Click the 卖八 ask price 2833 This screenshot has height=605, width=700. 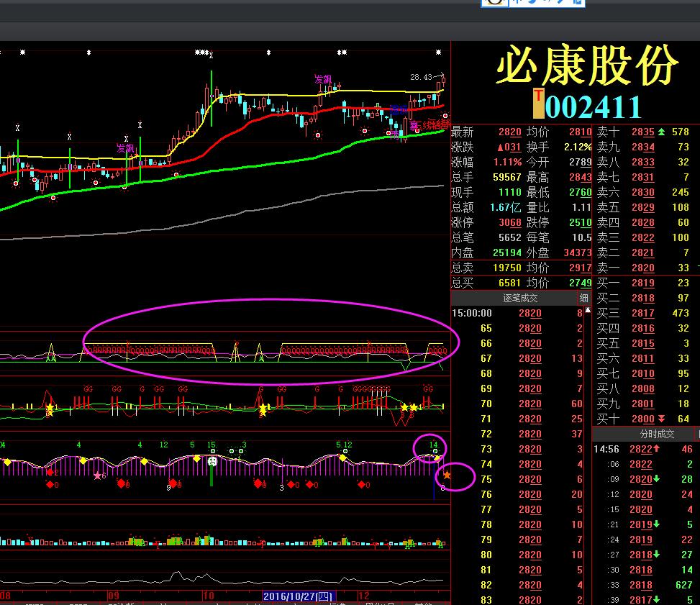[x=643, y=162]
